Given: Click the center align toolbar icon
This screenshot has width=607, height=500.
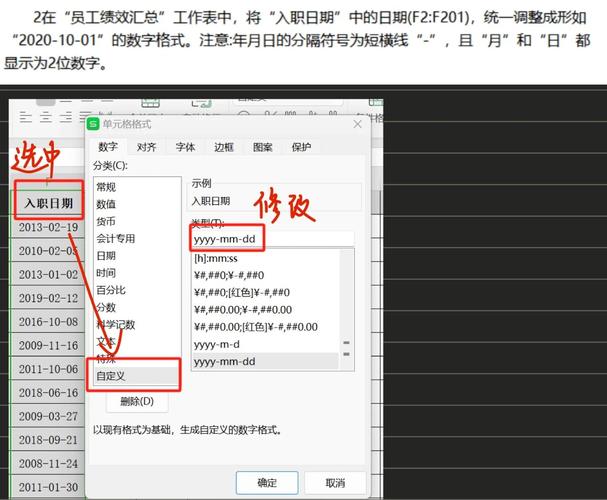Looking at the screenshot, I should click(x=46, y=116).
